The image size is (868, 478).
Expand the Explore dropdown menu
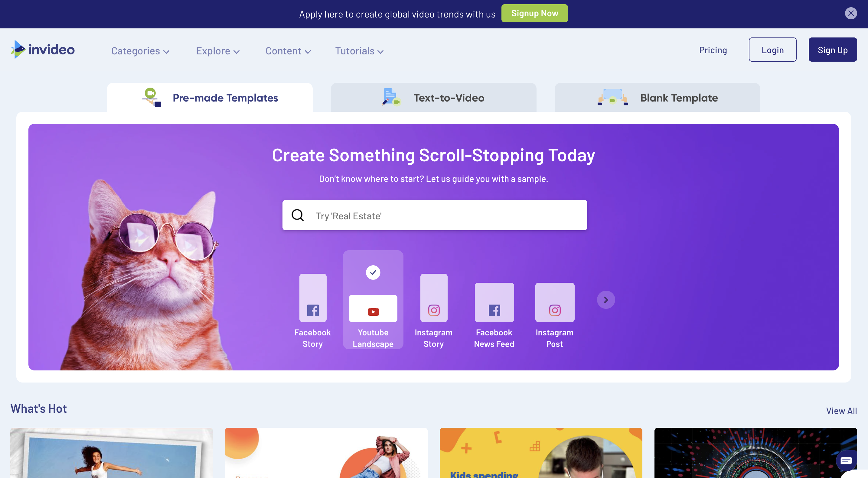(x=218, y=51)
